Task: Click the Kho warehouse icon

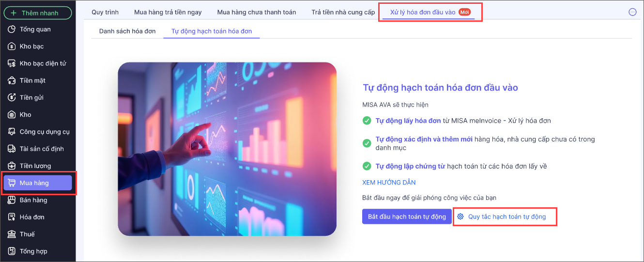Action: tap(12, 115)
